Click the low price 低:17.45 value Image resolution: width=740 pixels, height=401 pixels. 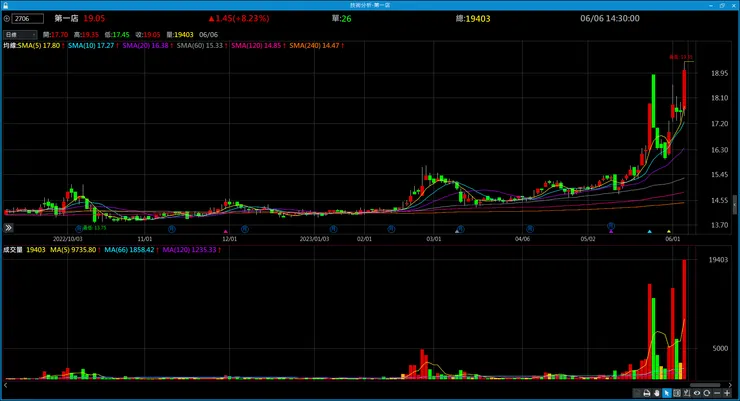tap(117, 35)
